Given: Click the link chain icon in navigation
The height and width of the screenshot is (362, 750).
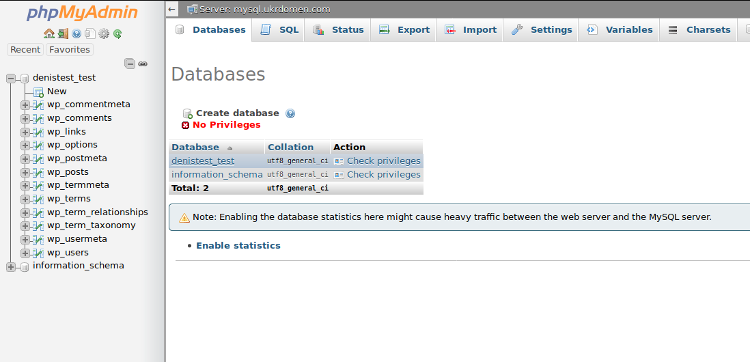Looking at the screenshot, I should (x=143, y=64).
